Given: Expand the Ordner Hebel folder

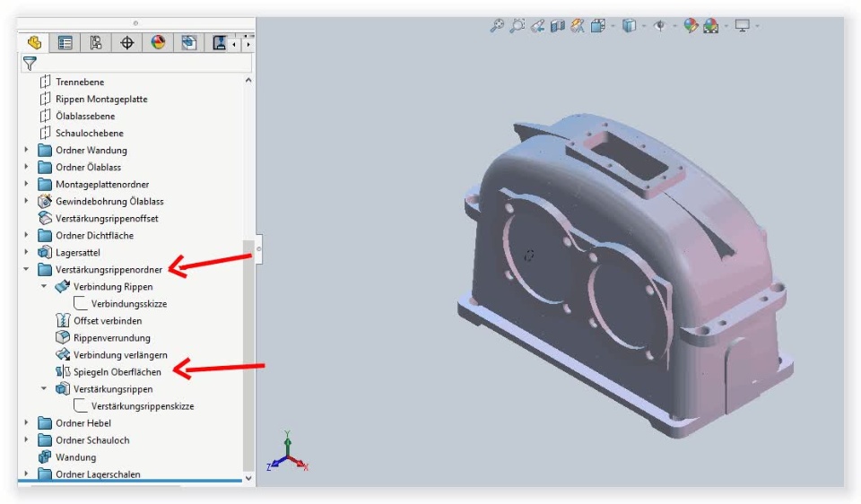Looking at the screenshot, I should (x=26, y=422).
